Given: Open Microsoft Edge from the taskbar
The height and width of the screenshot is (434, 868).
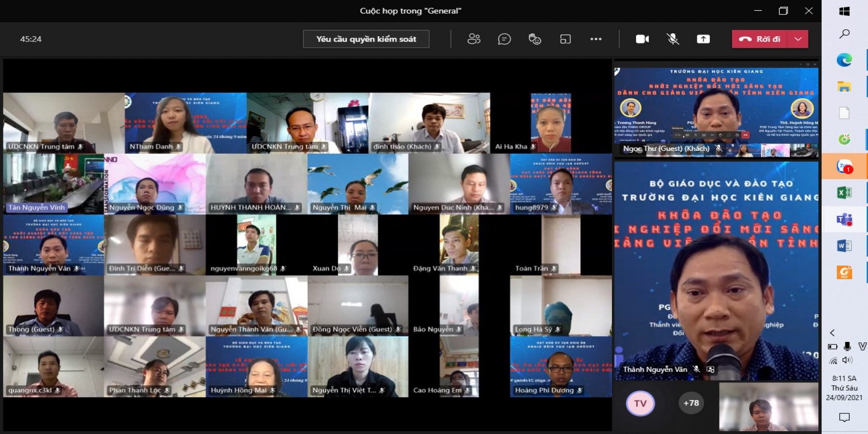Looking at the screenshot, I should (844, 60).
